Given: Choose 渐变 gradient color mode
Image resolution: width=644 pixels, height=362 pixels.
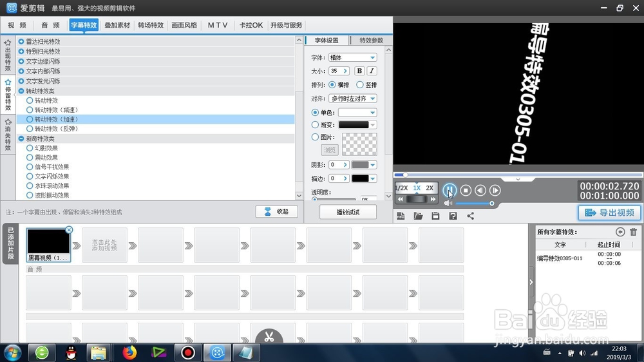Looking at the screenshot, I should (x=315, y=124).
